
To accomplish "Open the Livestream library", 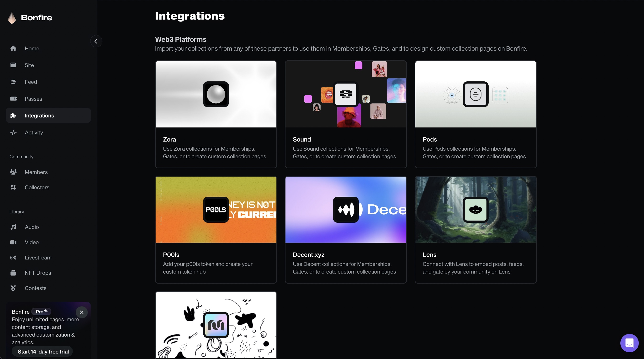I will (x=48, y=257).
